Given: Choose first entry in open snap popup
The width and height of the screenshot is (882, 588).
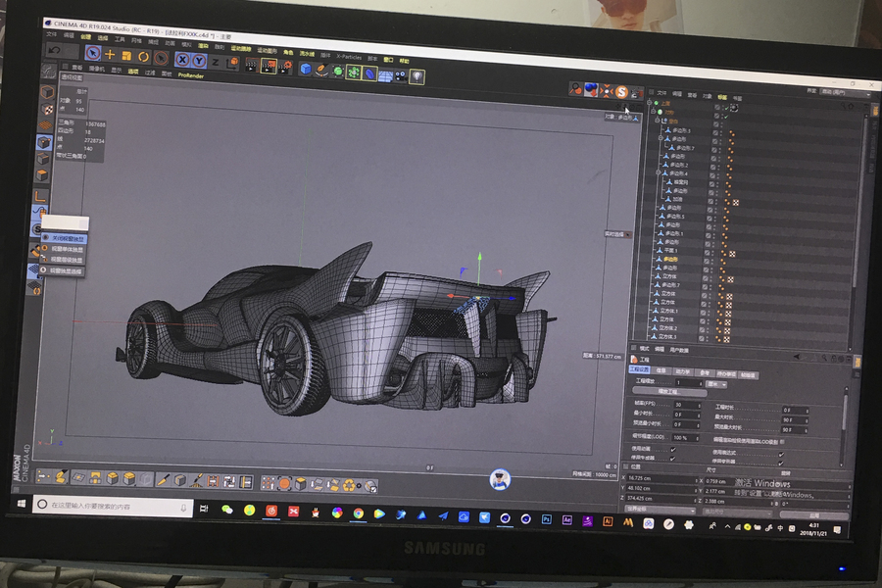Looking at the screenshot, I should pos(63,238).
